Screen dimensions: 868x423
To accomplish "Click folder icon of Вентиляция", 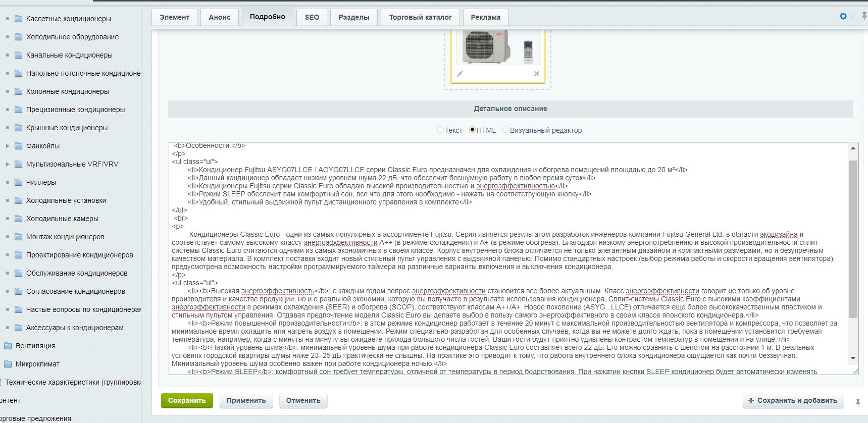I will [x=8, y=346].
